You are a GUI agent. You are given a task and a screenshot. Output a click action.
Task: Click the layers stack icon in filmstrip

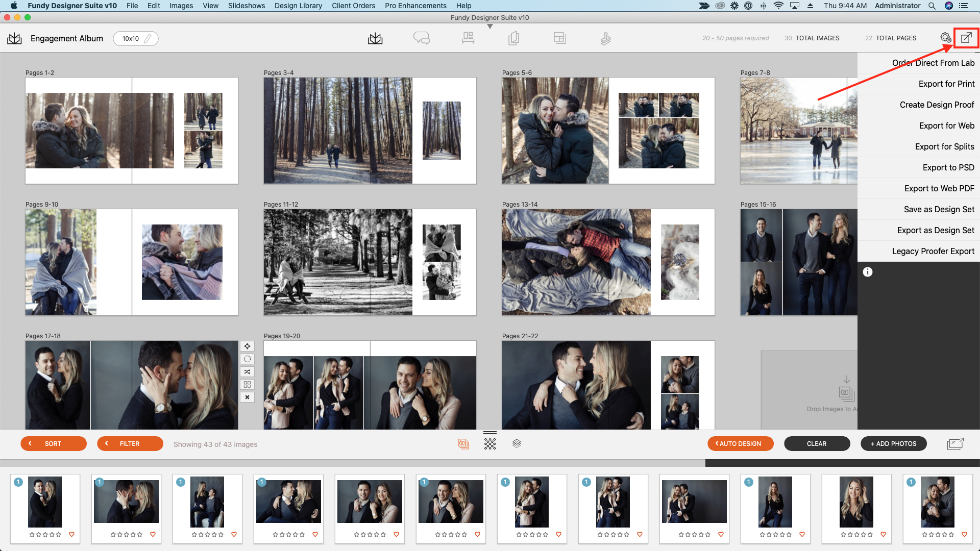[517, 443]
